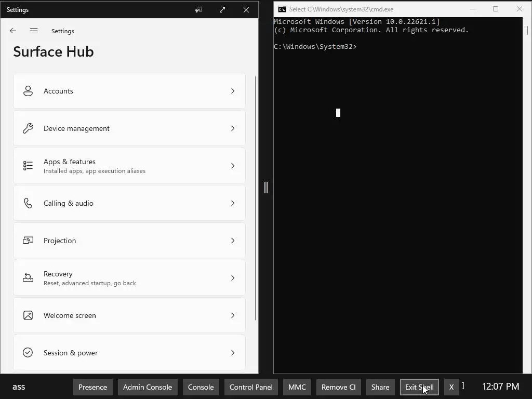The image size is (532, 399).
Task: Click the Settings list vertical scrollbar
Action: point(256,198)
